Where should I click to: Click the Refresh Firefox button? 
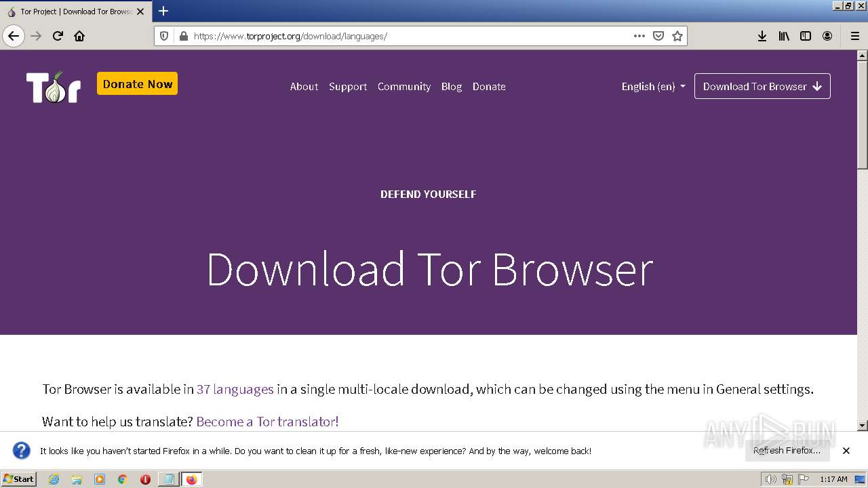click(x=787, y=450)
